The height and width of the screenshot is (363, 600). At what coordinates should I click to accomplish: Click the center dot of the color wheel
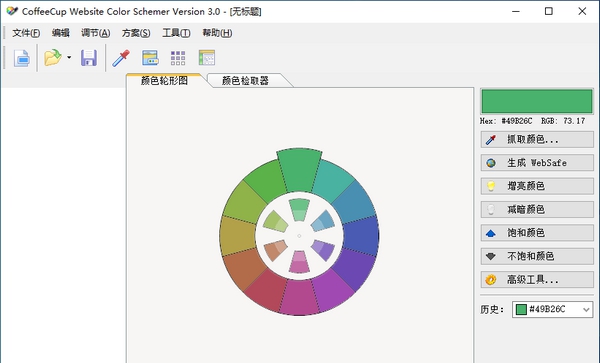[x=299, y=236]
